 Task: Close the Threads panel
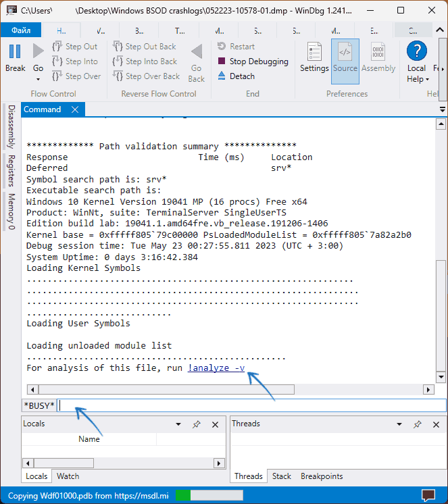point(436,424)
